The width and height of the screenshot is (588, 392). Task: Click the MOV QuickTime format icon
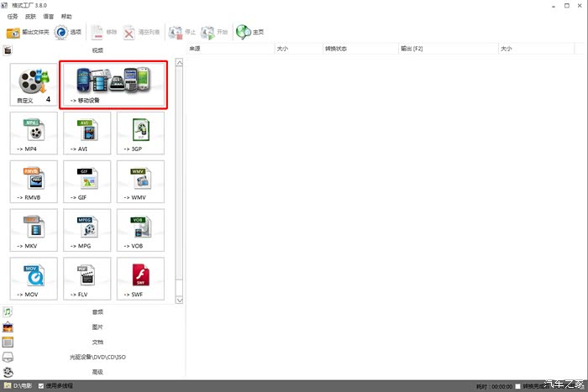coord(34,280)
